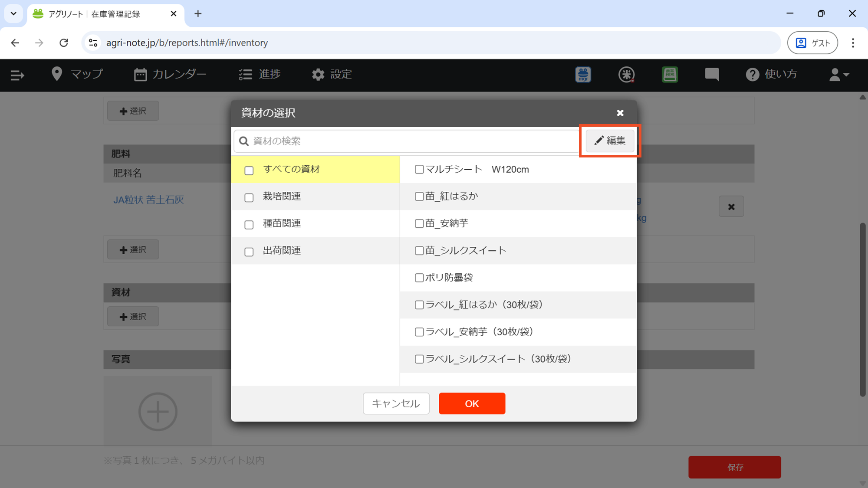Tick ラベル_安納芋（30枚/袋） checkbox
Image resolution: width=868 pixels, height=488 pixels.
[419, 332]
